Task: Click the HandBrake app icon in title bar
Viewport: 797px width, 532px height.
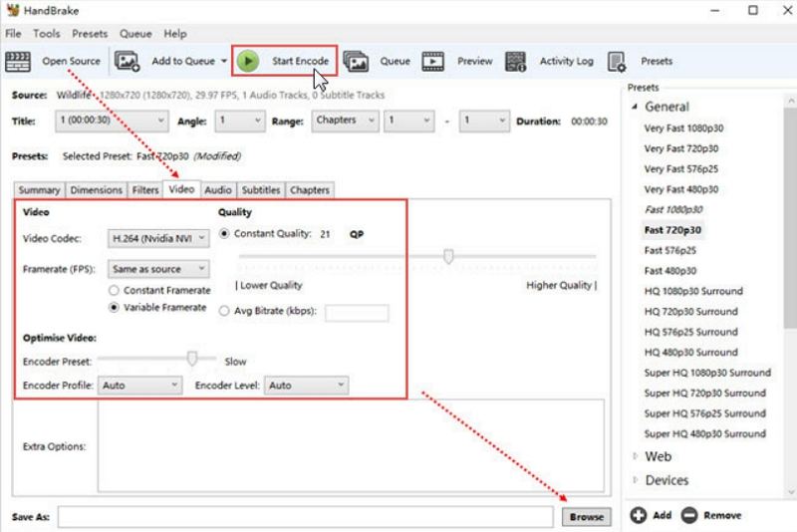Action: (x=12, y=10)
